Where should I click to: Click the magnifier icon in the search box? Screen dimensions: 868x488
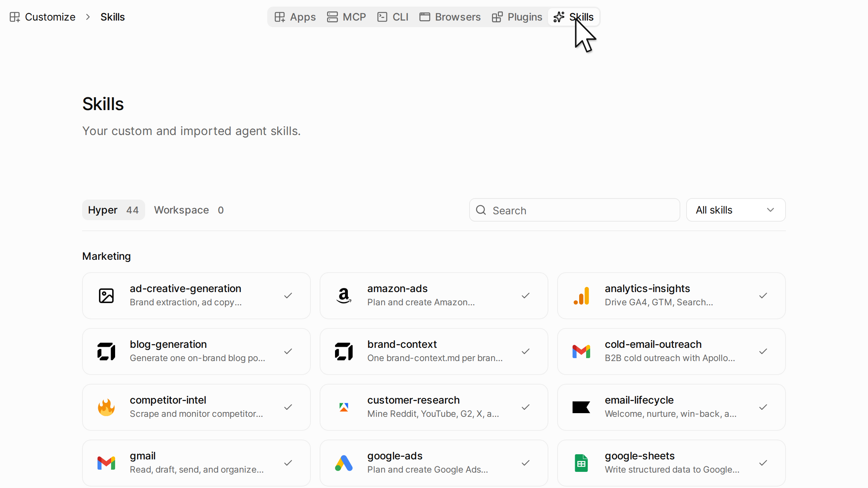point(481,210)
